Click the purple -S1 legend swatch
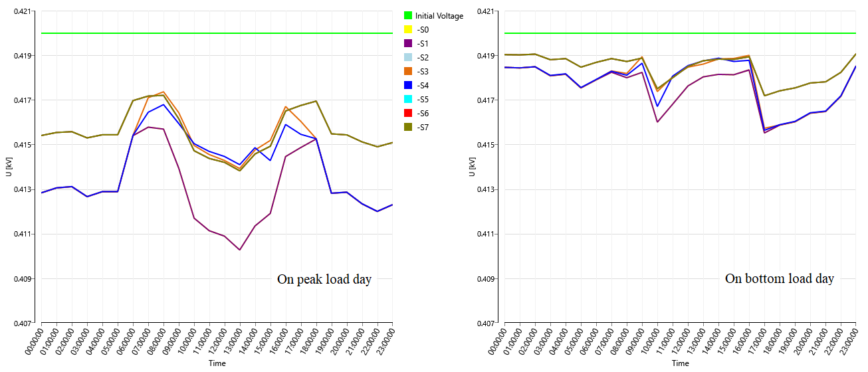Viewport: 868px width, 372px height. [407, 43]
